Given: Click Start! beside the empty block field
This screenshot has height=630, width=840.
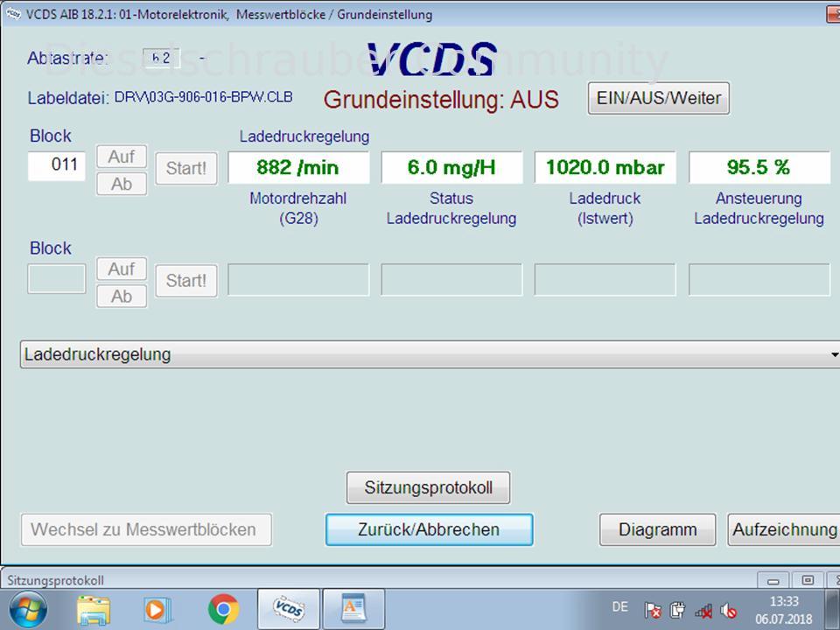Looking at the screenshot, I should pyautogui.click(x=186, y=281).
